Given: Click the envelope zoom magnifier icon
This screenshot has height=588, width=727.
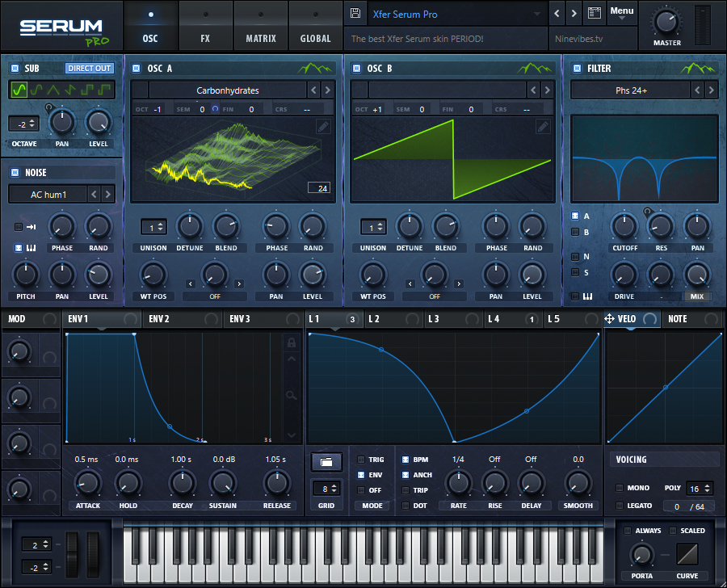Looking at the screenshot, I should [292, 396].
